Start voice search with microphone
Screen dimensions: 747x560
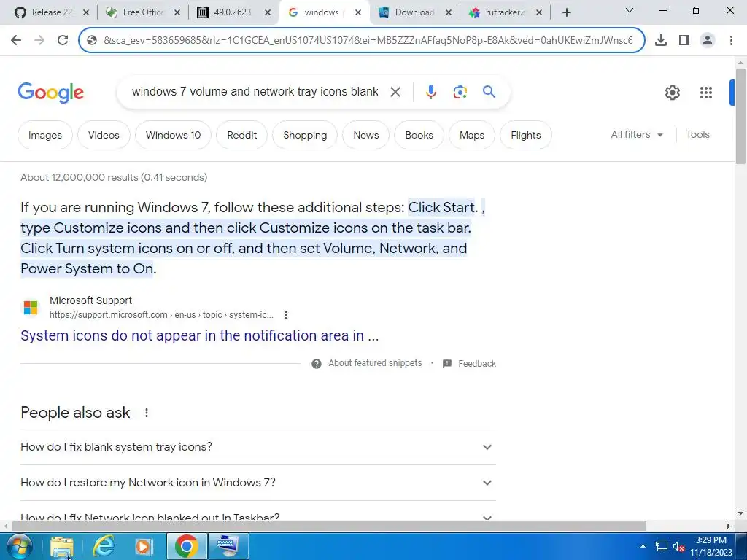pos(430,92)
